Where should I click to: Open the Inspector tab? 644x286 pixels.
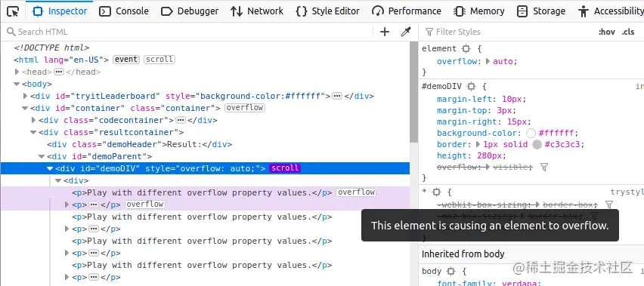pyautogui.click(x=60, y=11)
